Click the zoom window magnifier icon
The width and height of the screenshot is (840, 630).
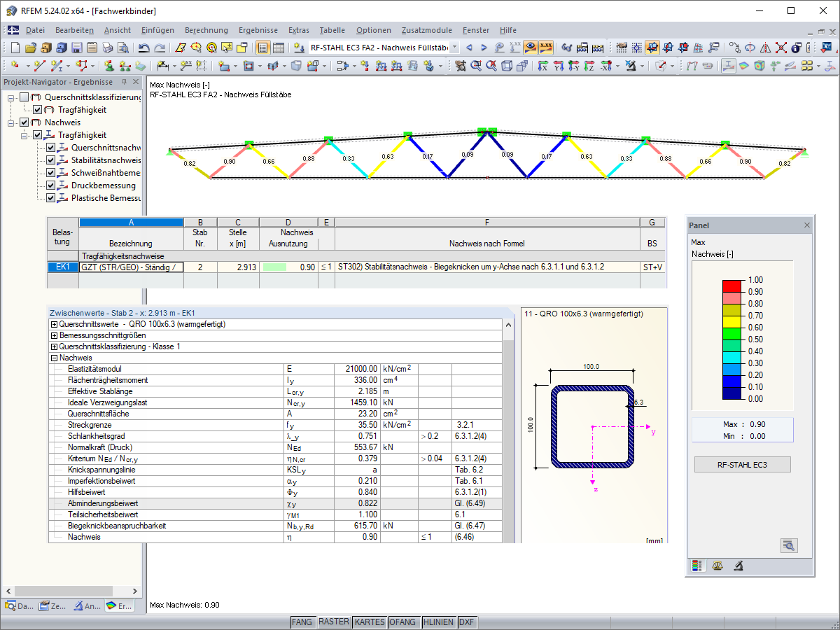476,66
